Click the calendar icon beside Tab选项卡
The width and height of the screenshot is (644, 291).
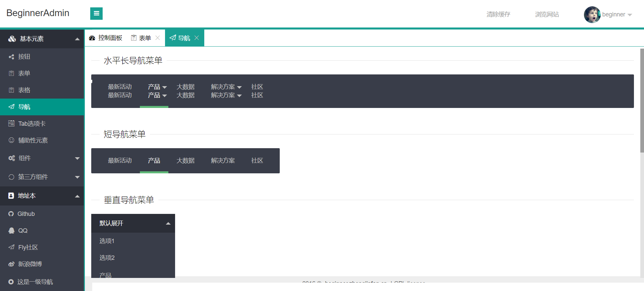click(x=11, y=123)
